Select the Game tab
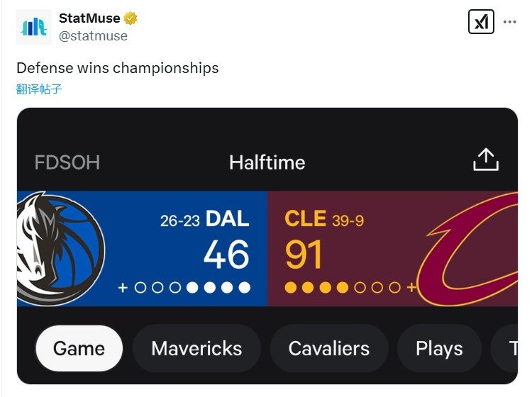Screen dimensions: 532x397 [79, 348]
